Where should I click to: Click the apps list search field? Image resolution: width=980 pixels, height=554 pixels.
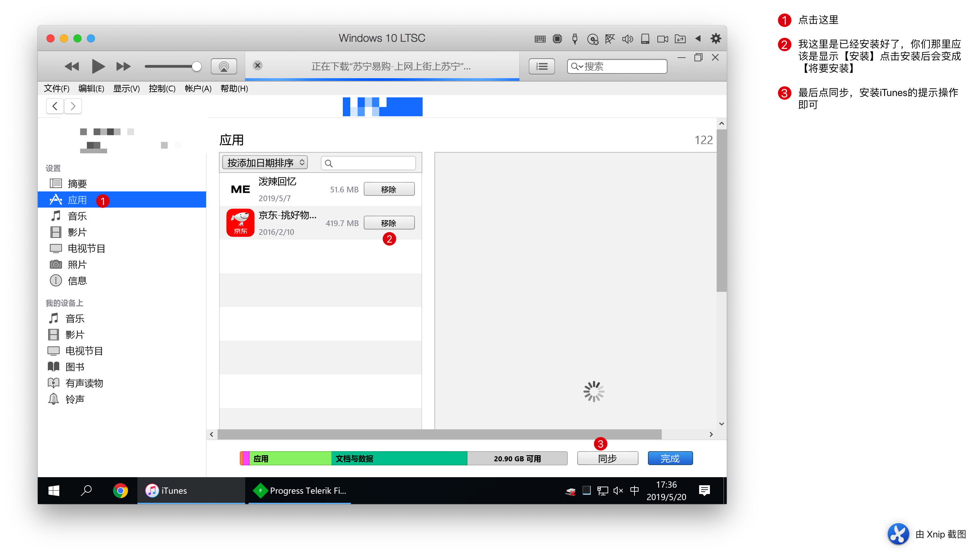coord(368,163)
